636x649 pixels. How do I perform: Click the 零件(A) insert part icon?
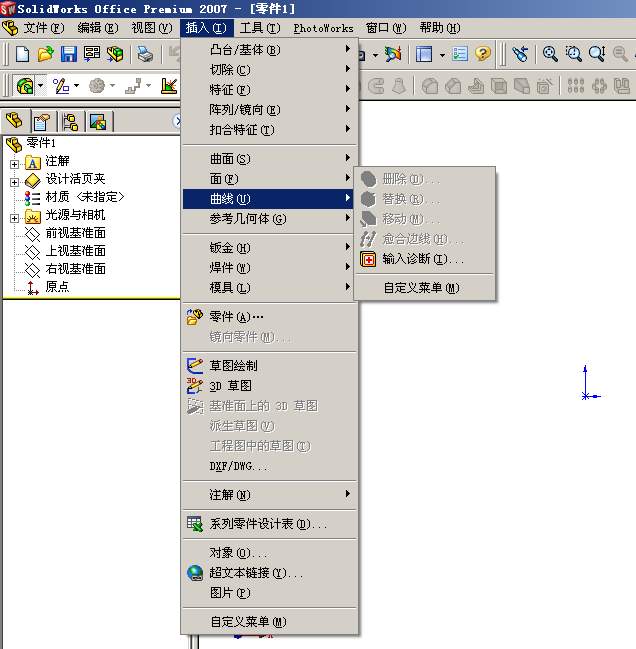click(x=194, y=317)
